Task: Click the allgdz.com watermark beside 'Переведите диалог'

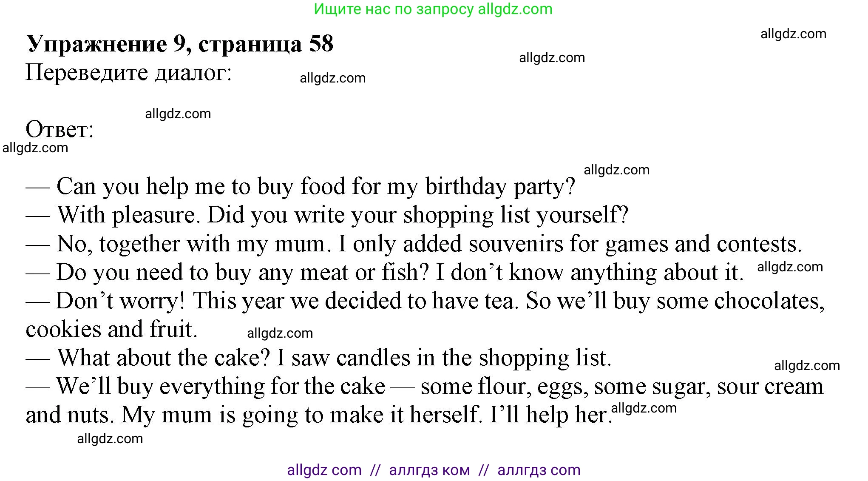Action: pyautogui.click(x=332, y=78)
